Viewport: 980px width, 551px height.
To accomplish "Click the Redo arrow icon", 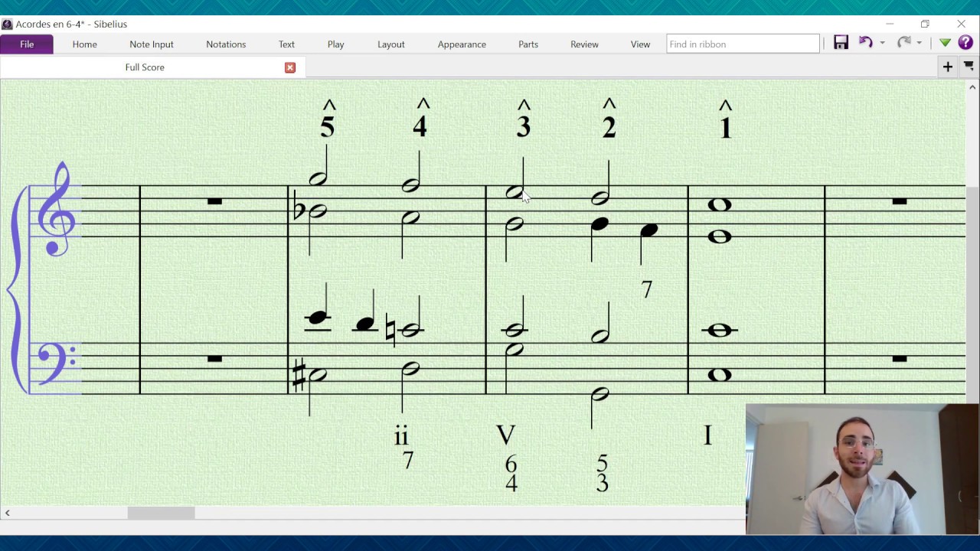I will (x=903, y=43).
